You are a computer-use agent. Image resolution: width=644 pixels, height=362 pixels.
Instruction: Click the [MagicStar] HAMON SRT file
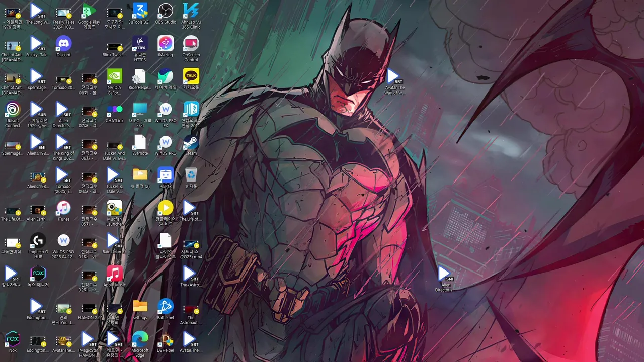click(89, 345)
